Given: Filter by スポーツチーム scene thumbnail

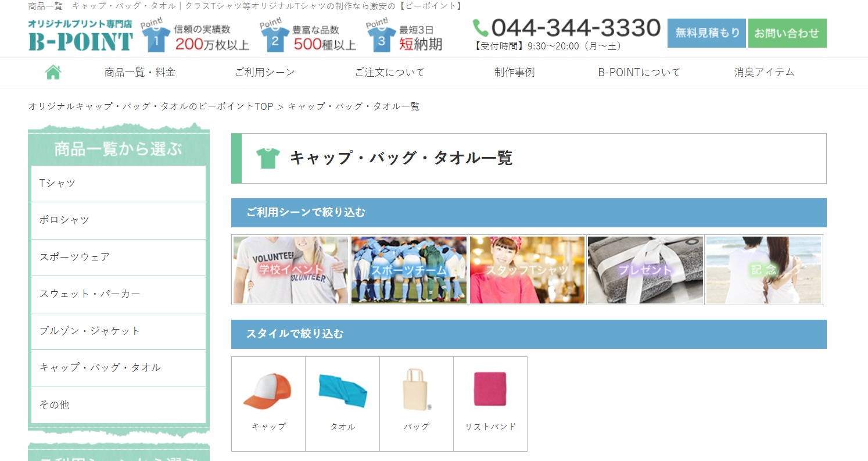Looking at the screenshot, I should coord(409,270).
